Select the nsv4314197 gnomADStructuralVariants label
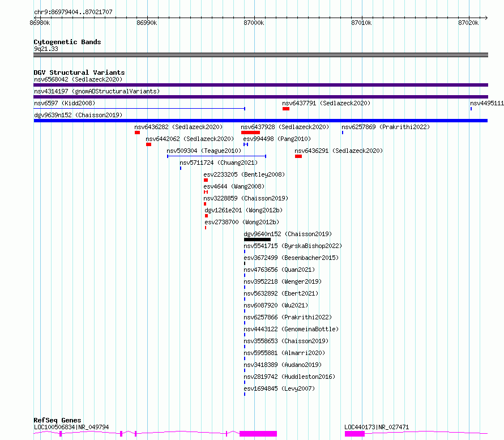This screenshot has width=504, height=440. [97, 91]
